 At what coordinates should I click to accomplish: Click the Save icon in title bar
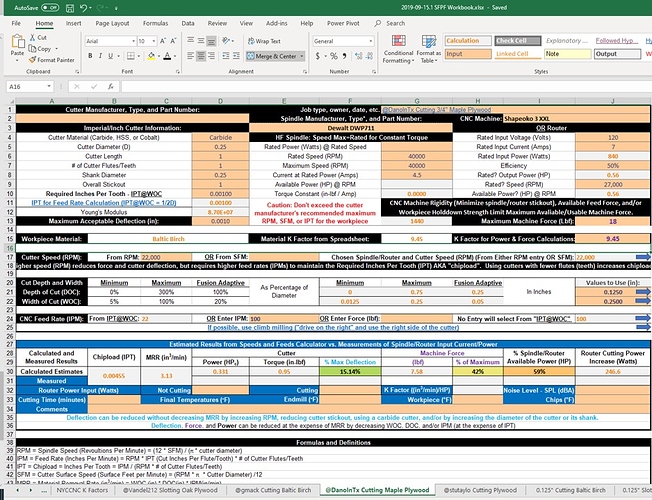(70, 8)
